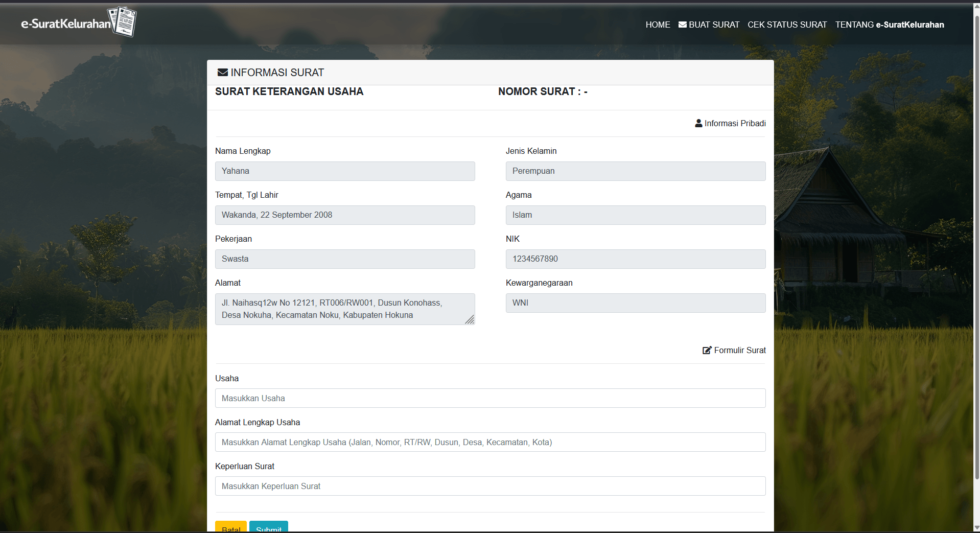
Task: Click the Nama Lengkap field showing Yahana
Action: pos(345,171)
